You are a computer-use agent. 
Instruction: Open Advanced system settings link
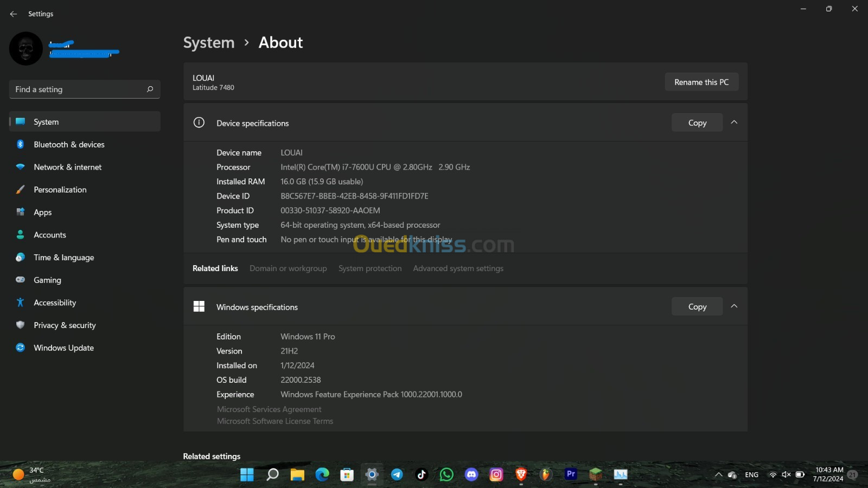[x=458, y=268]
